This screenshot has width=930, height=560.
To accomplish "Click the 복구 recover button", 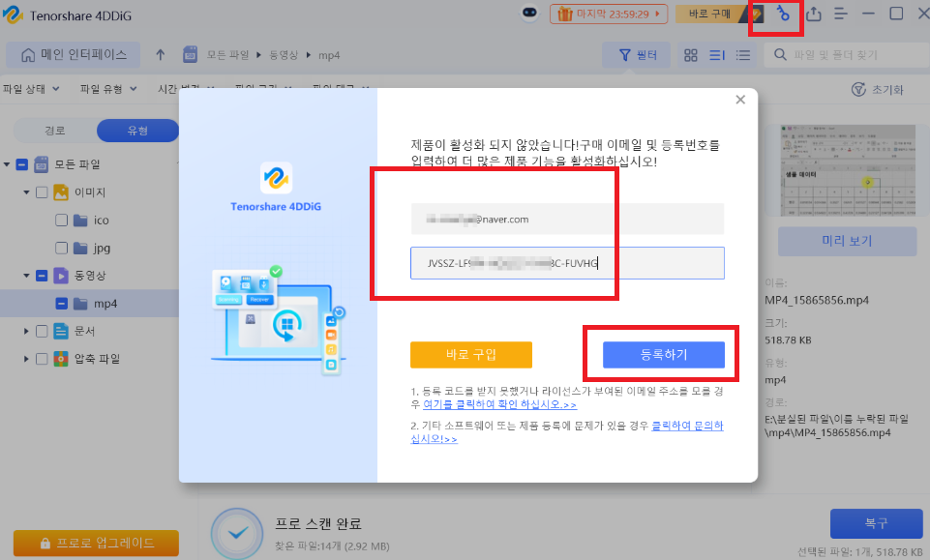I will coord(876,523).
